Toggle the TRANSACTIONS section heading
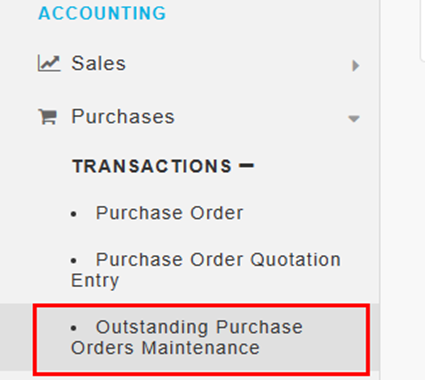The height and width of the screenshot is (380, 425). pos(152,166)
